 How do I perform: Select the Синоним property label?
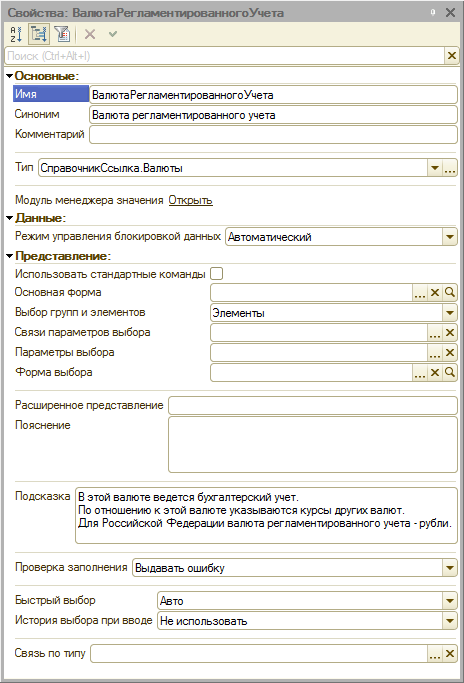point(37,114)
